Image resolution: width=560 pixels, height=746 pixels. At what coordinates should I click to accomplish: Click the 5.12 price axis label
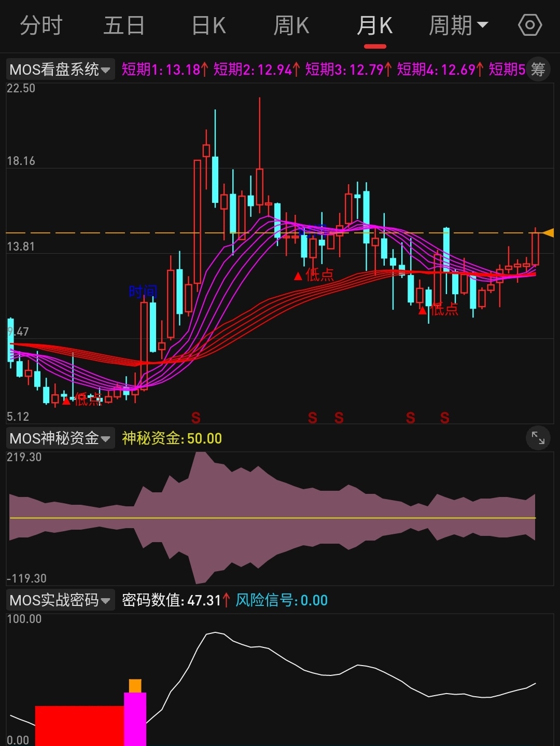coord(18,417)
